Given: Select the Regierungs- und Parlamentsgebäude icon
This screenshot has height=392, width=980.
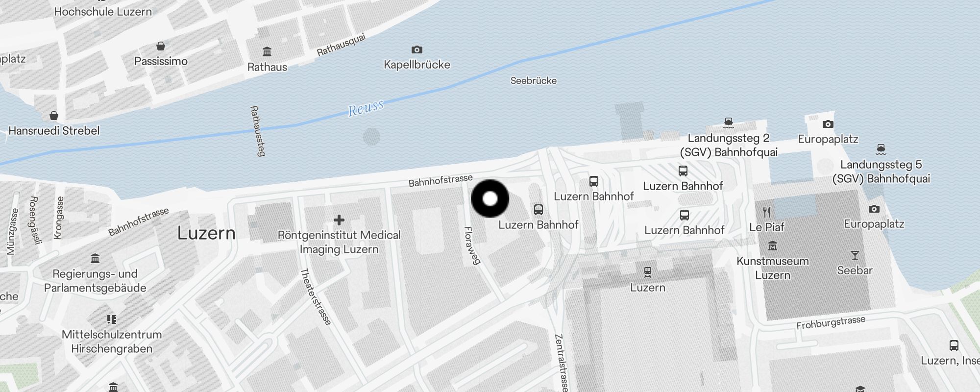Looking at the screenshot, I should pyautogui.click(x=95, y=258).
